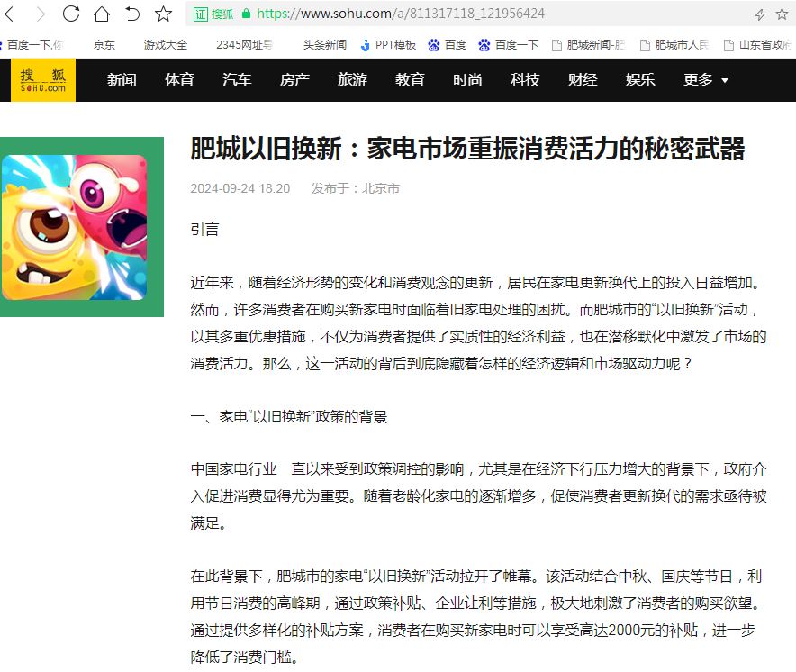Screen dimensions: 796x672
Task: Open the 肥城市人民 bookmark
Action: (x=674, y=45)
